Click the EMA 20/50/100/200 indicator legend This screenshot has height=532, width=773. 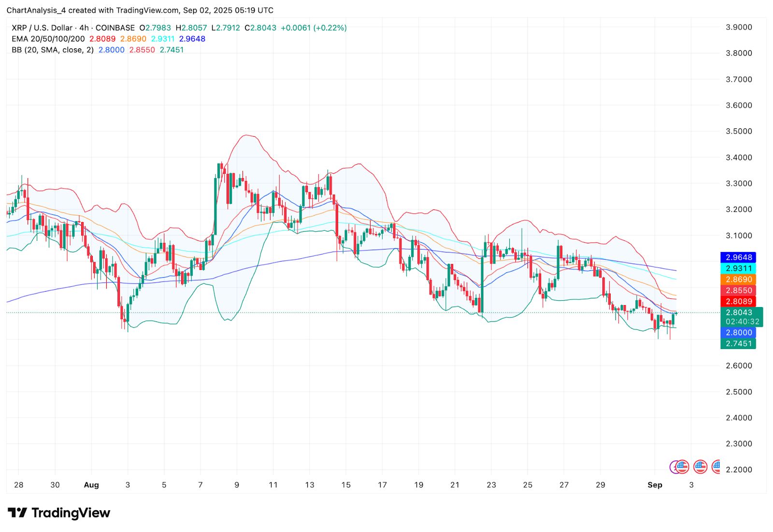click(x=48, y=39)
